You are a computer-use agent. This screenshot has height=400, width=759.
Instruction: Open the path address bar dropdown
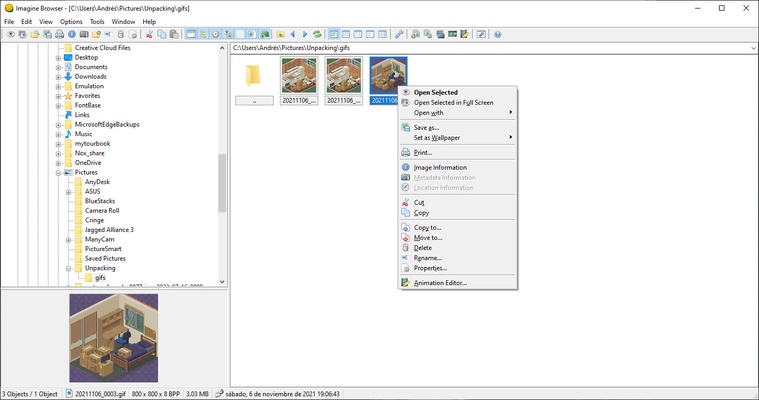751,47
